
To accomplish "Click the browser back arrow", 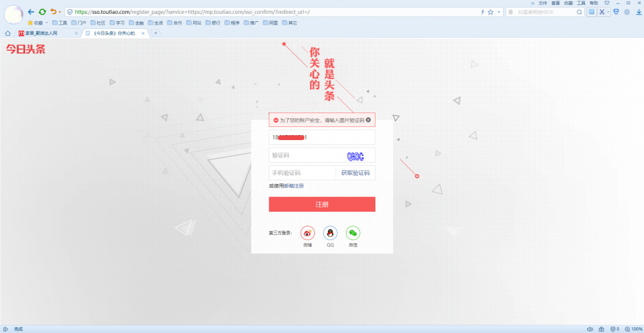I will pyautogui.click(x=31, y=12).
